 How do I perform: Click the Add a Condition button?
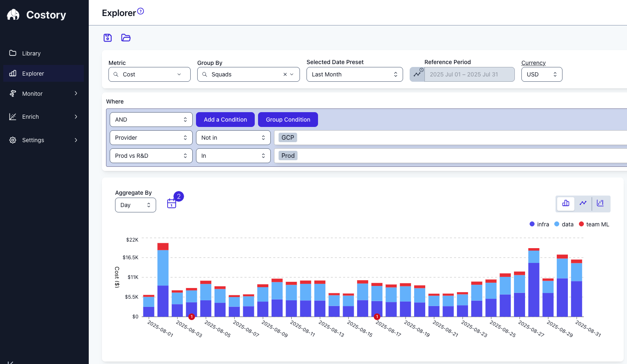225,120
